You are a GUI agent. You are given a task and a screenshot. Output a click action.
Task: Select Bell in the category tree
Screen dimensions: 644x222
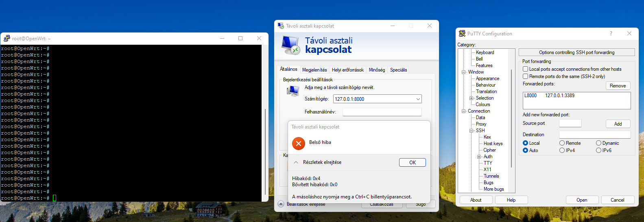point(479,59)
